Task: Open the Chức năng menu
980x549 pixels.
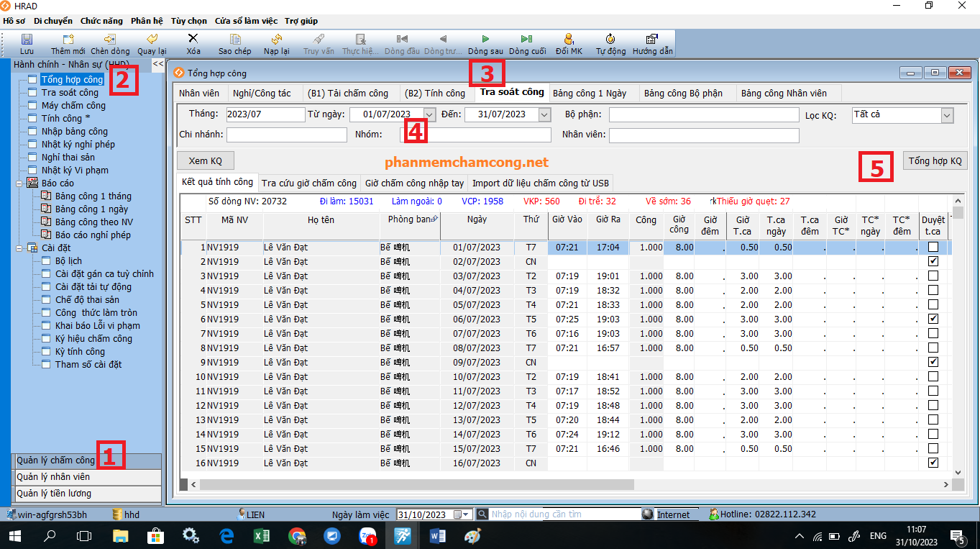Action: pos(101,21)
